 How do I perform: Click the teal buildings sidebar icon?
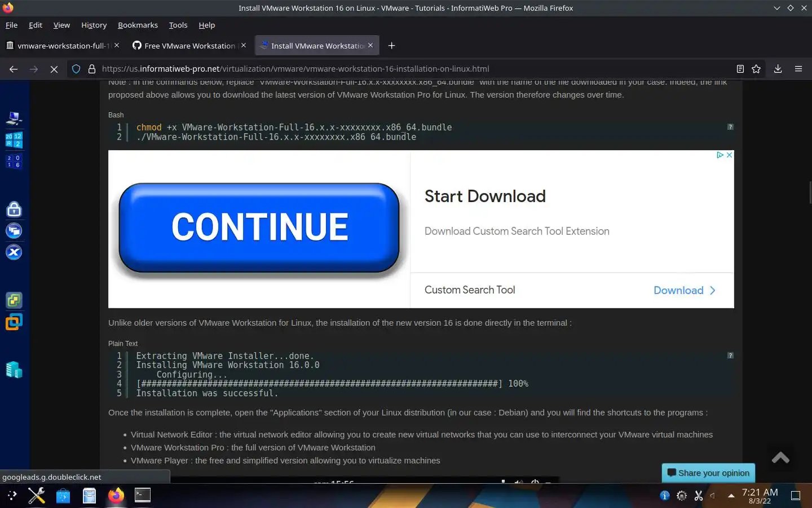click(14, 370)
